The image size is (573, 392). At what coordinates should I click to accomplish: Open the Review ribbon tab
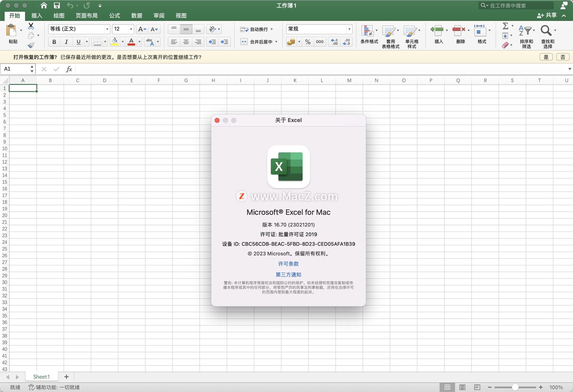(x=159, y=16)
